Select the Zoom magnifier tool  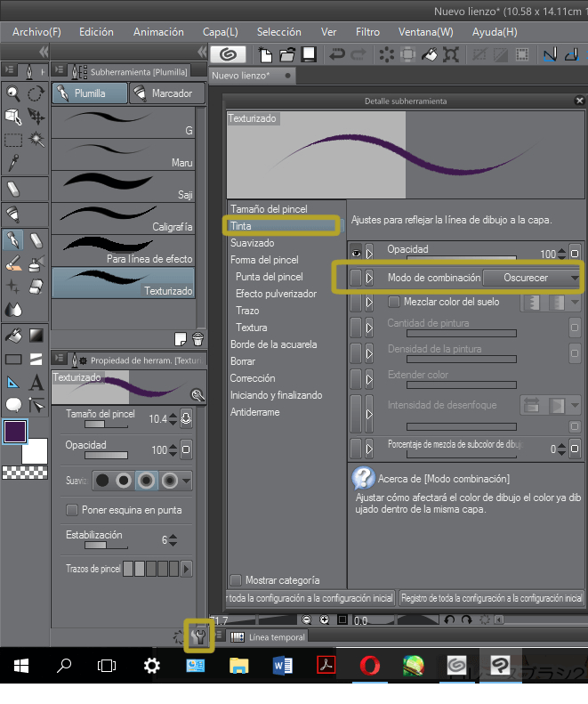pyautogui.click(x=13, y=93)
